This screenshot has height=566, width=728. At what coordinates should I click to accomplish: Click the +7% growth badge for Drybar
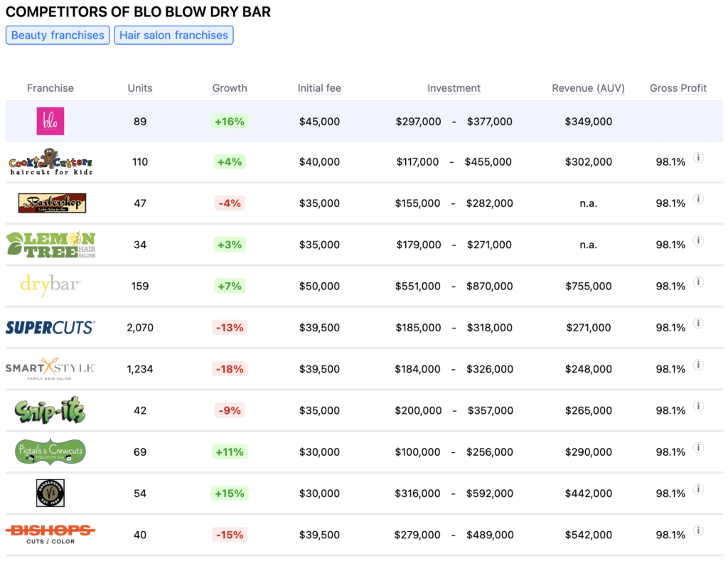tap(230, 286)
